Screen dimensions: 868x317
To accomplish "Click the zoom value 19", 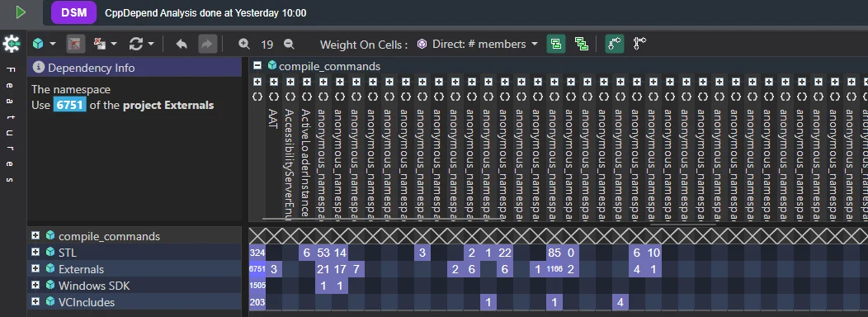I will point(267,45).
